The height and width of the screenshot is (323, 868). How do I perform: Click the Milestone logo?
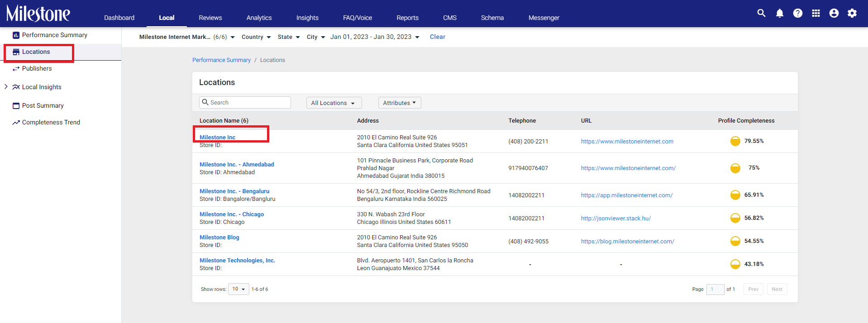click(x=38, y=14)
